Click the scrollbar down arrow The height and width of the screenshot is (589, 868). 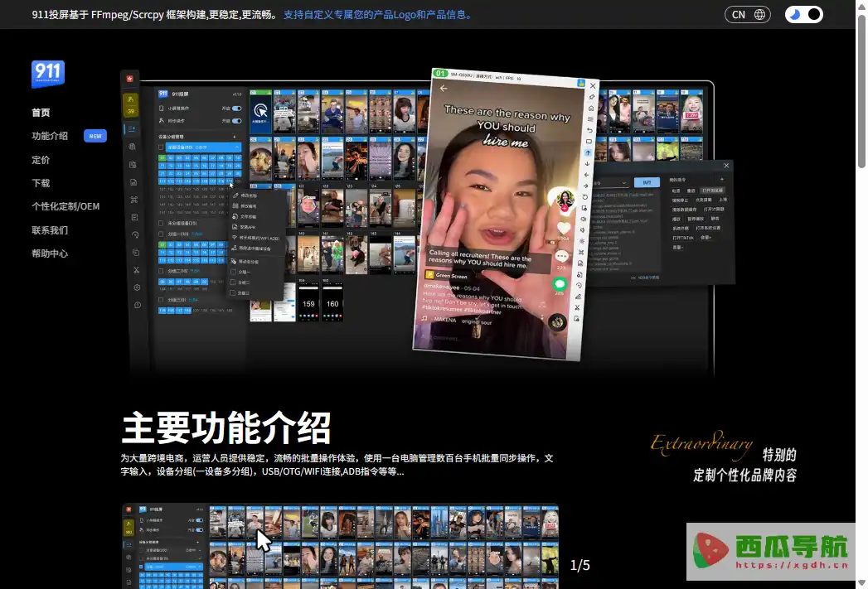[862, 583]
